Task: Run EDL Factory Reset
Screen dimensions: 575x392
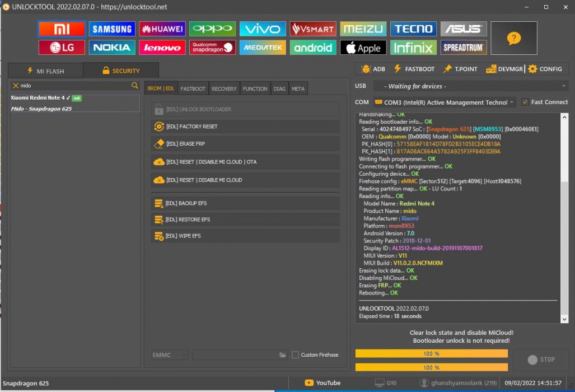Action: click(245, 127)
